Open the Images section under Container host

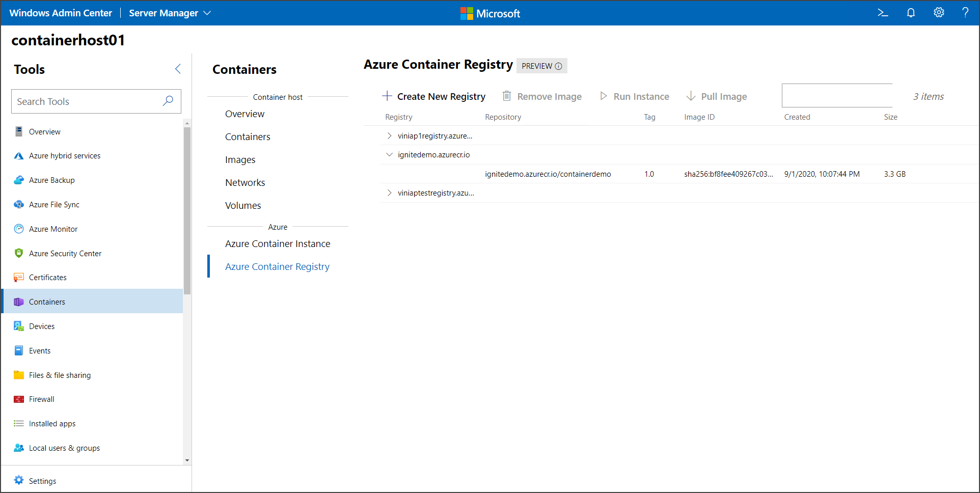tap(240, 159)
